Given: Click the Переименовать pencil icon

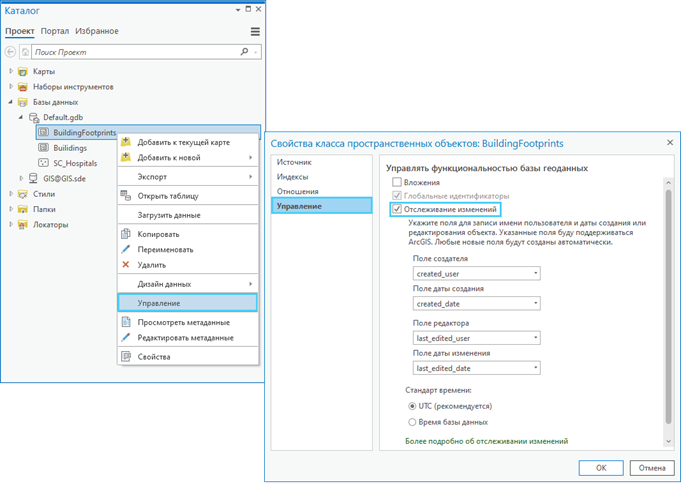Looking at the screenshot, I should (126, 249).
